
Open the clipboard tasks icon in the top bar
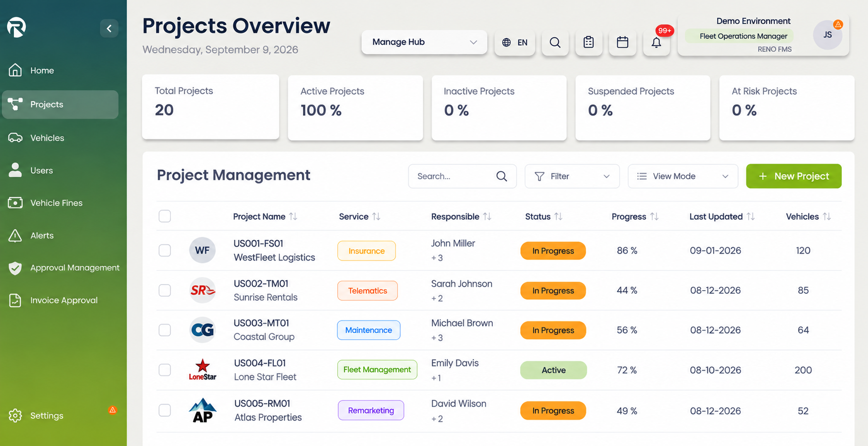(589, 43)
